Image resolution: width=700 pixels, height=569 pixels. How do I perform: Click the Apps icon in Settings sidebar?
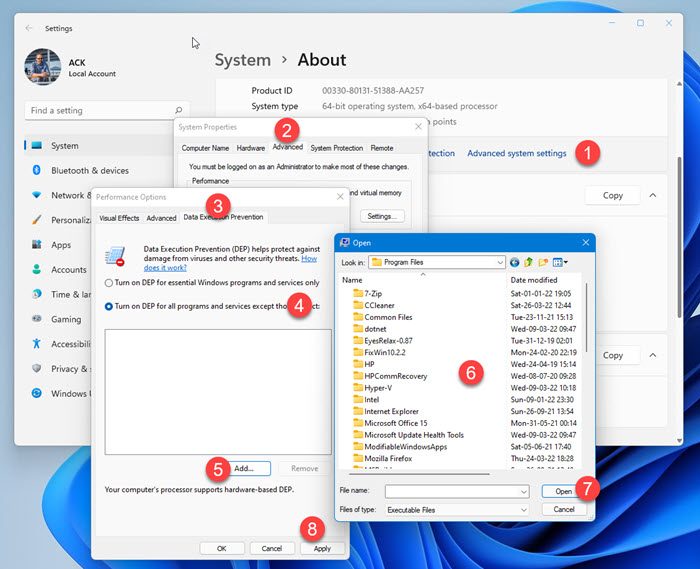coord(37,245)
